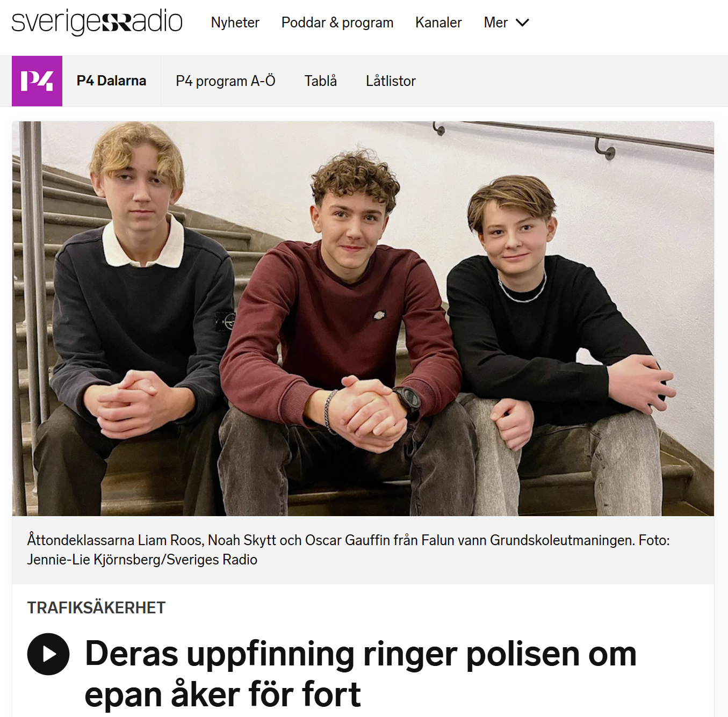Open the Låtlistor tab
The height and width of the screenshot is (717, 728).
(x=391, y=81)
